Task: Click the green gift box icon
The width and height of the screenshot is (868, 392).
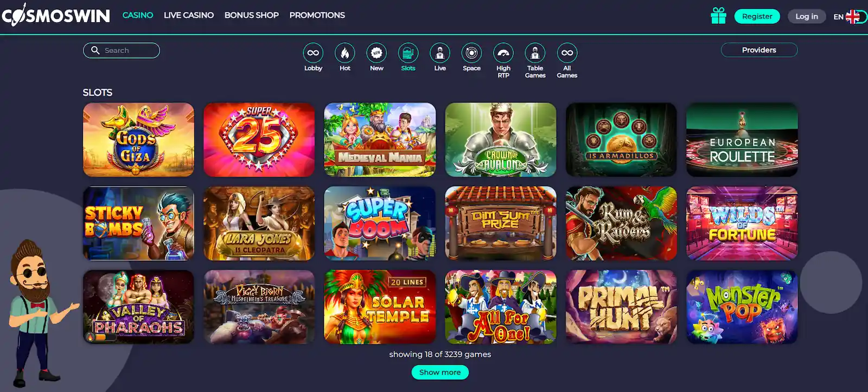Action: pos(718,16)
